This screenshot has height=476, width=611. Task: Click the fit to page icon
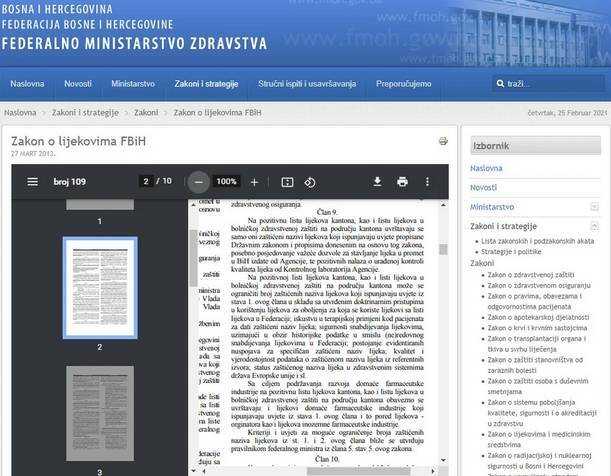click(287, 182)
